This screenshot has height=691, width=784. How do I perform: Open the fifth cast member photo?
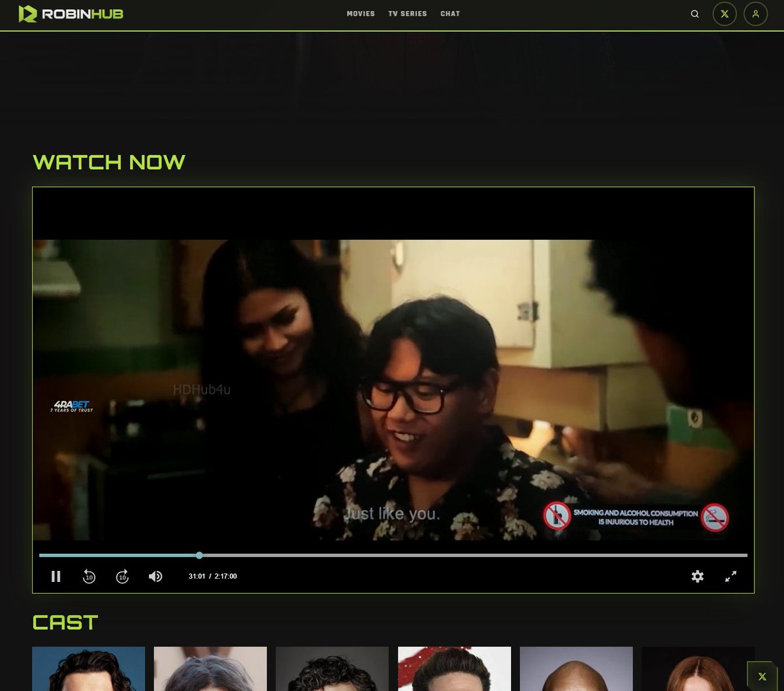[576, 669]
